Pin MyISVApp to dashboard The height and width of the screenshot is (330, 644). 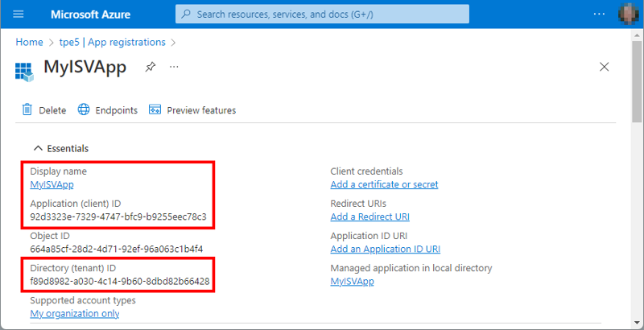pos(151,67)
